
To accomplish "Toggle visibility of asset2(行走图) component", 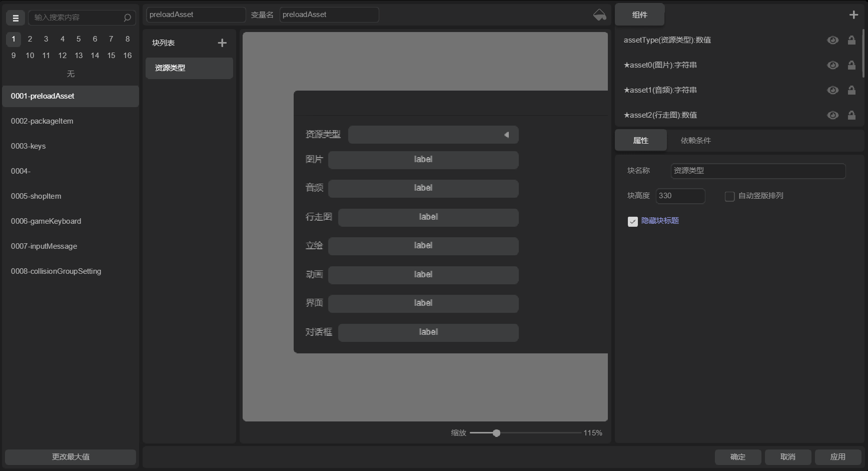I will (x=832, y=115).
